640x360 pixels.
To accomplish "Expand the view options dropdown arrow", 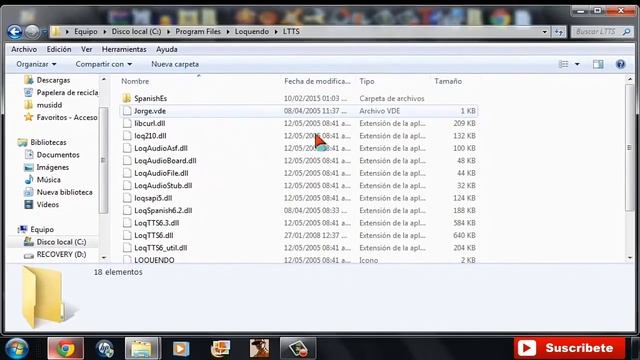I will pos(577,64).
